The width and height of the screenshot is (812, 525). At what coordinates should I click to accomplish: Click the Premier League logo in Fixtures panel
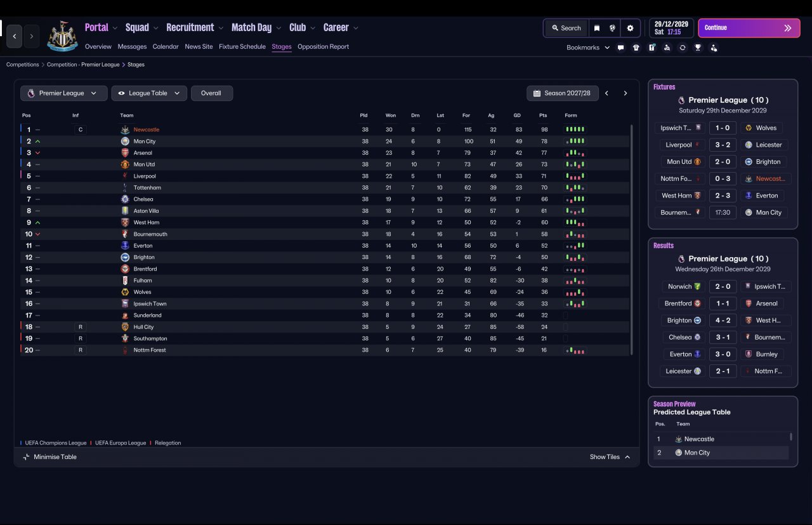[681, 100]
